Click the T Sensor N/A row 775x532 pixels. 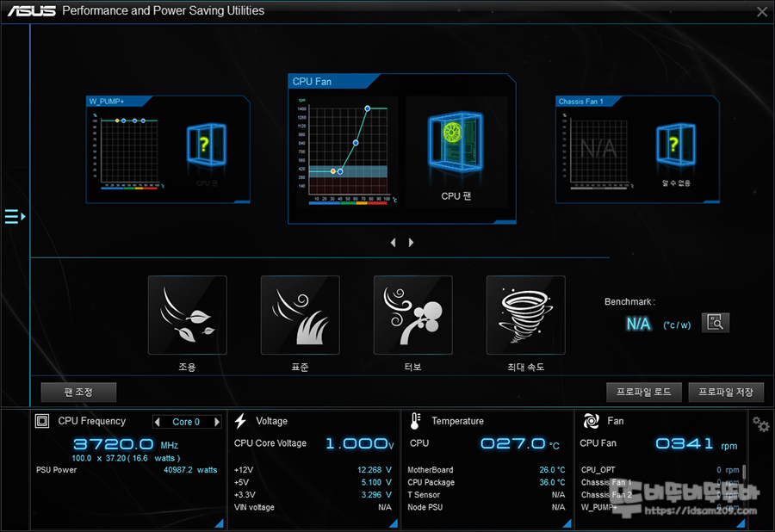[x=487, y=494]
